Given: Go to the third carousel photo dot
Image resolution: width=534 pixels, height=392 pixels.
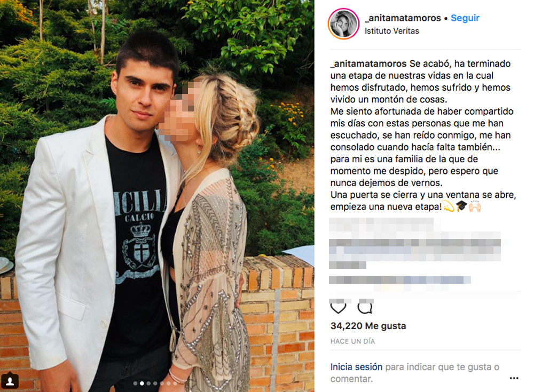Looking at the screenshot, I should tap(148, 383).
